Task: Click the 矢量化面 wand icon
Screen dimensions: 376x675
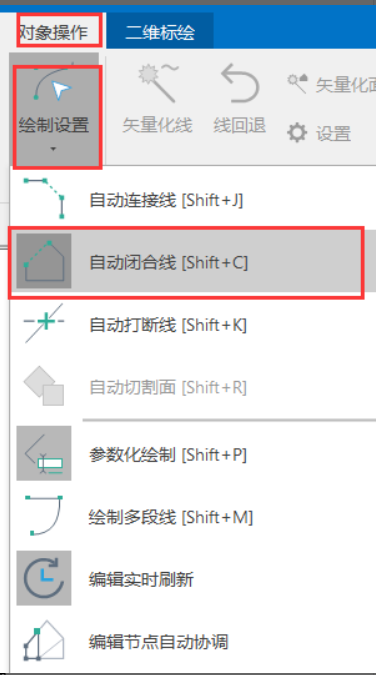Action: tap(297, 84)
